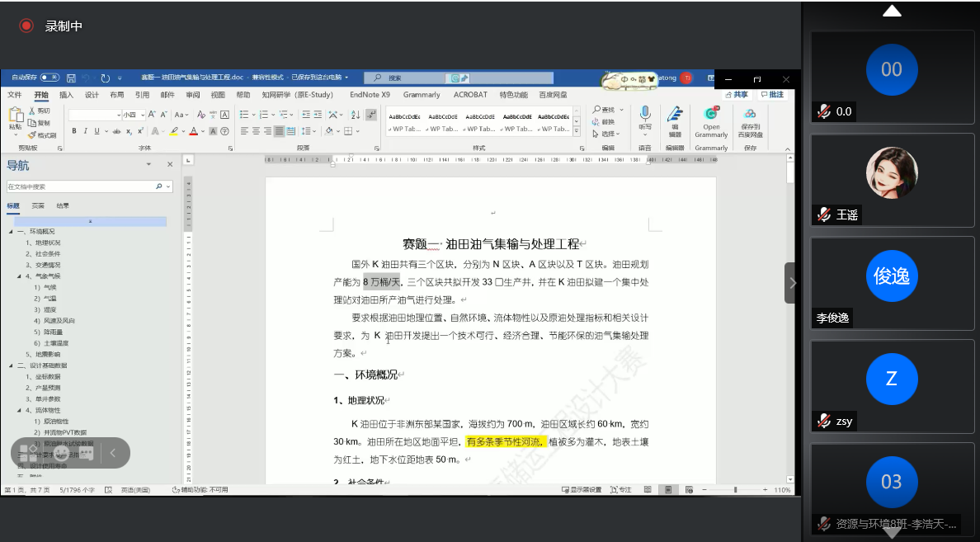Viewport: 980px width, 542px height.
Task: Save to Baidu Netdisk (保存到百度网盘)
Action: click(x=750, y=122)
